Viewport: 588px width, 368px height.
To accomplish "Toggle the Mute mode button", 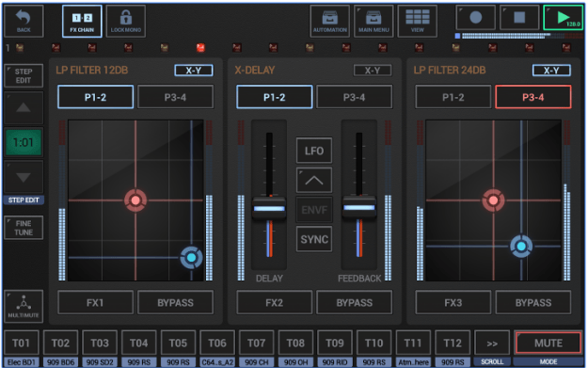I will (548, 343).
